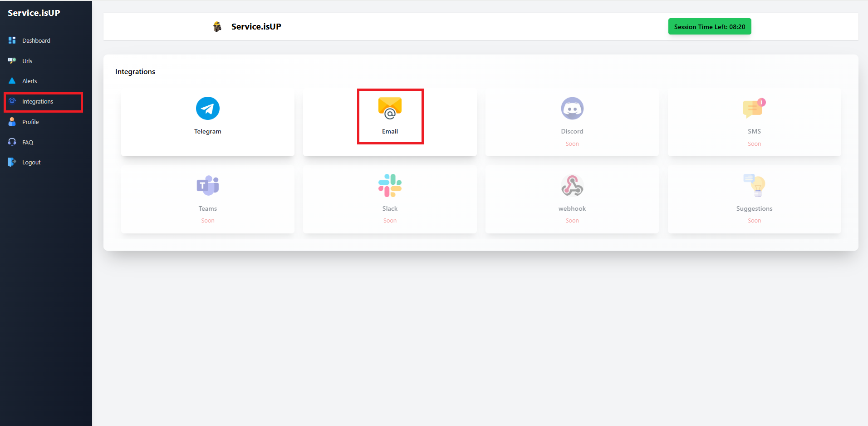
Task: Click the Soon text under Discord
Action: [x=572, y=144]
